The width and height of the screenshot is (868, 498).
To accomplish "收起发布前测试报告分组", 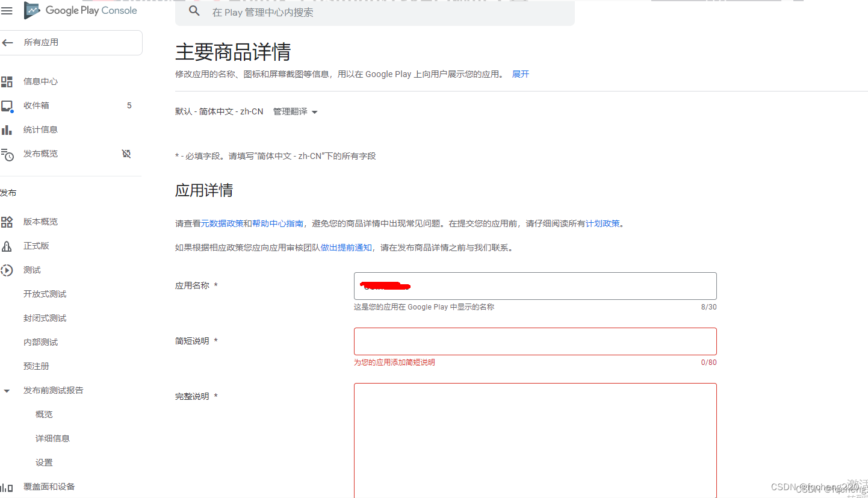I will coord(7,390).
